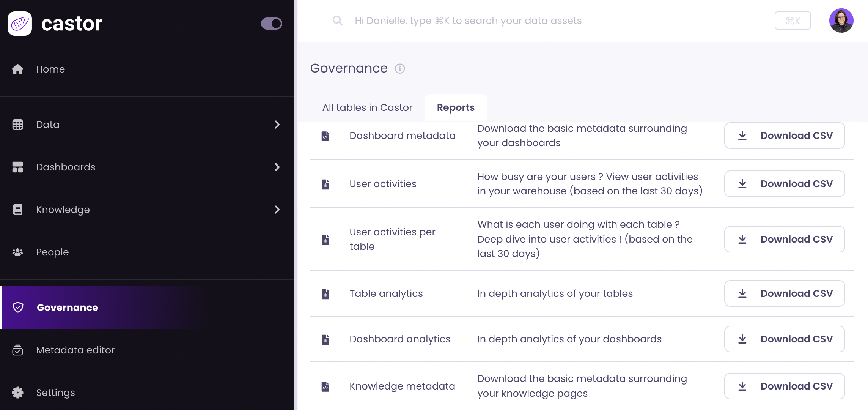Download CSV for User activities
Viewport: 868px width, 410px height.
(x=785, y=184)
